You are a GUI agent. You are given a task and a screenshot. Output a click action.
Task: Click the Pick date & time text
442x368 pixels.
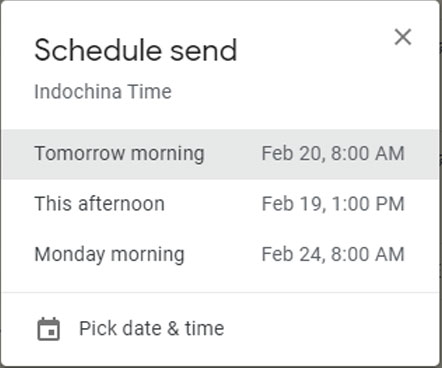tap(152, 329)
